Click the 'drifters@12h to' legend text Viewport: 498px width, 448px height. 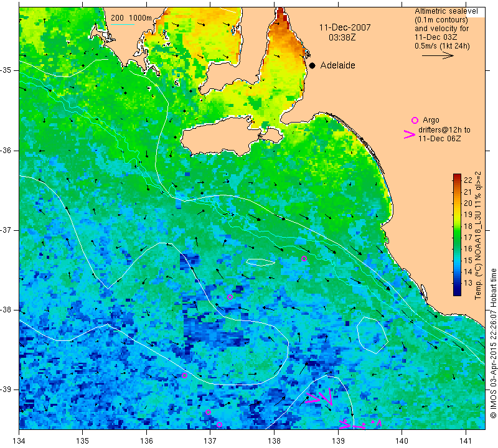444,130
